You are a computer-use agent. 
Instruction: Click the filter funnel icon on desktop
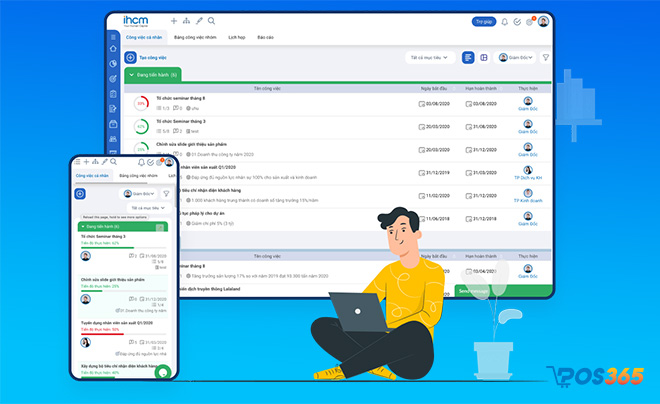(546, 58)
